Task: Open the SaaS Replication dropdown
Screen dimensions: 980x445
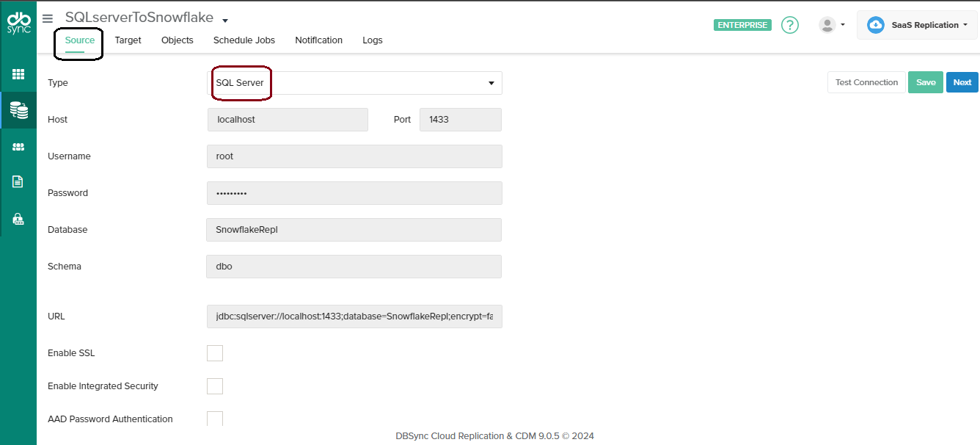Action: tap(965, 24)
